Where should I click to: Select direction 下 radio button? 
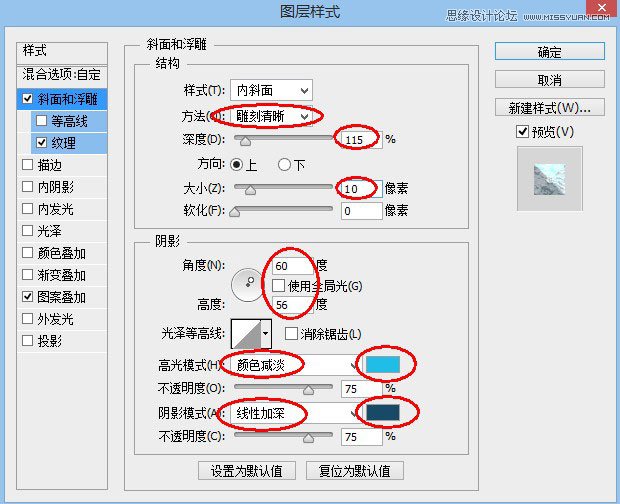click(284, 164)
